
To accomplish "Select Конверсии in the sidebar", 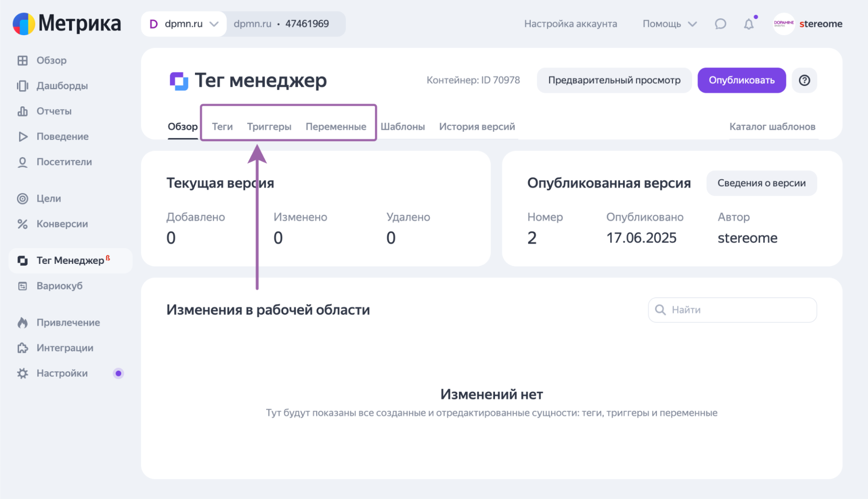I will (64, 224).
